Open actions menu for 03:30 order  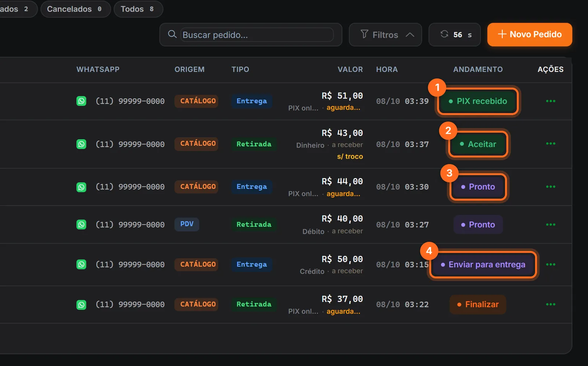tap(551, 187)
